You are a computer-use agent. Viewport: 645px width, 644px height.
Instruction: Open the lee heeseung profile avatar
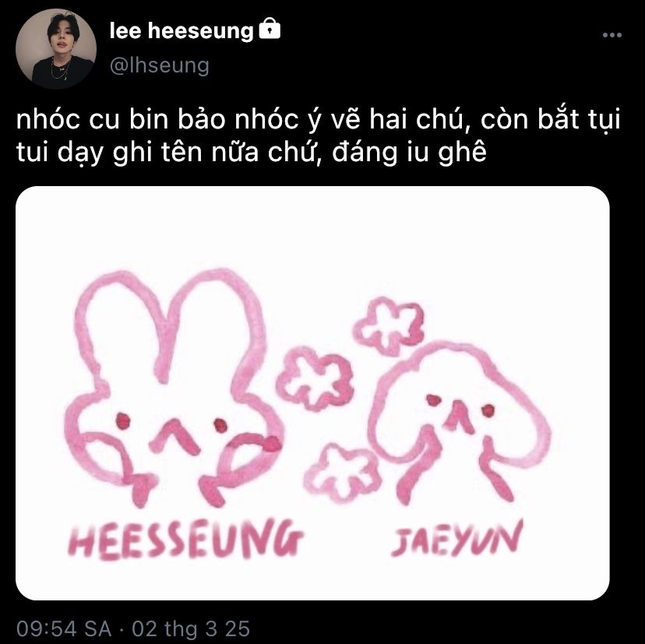[56, 49]
